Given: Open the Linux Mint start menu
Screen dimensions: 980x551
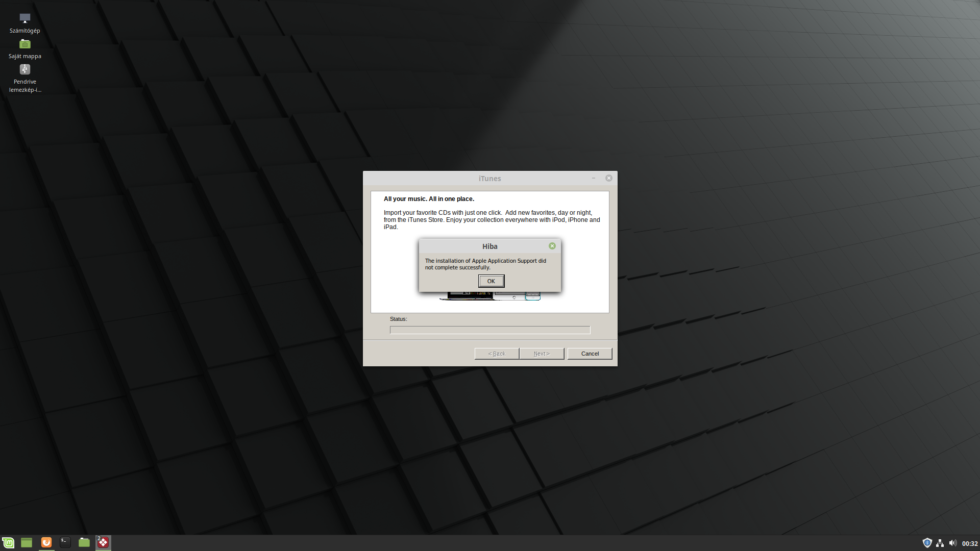Looking at the screenshot, I should pos(8,542).
